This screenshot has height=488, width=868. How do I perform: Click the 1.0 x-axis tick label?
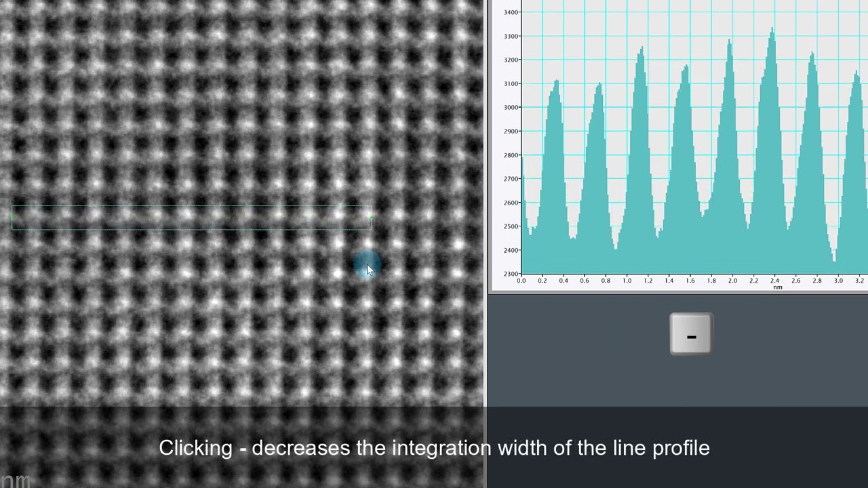point(627,280)
